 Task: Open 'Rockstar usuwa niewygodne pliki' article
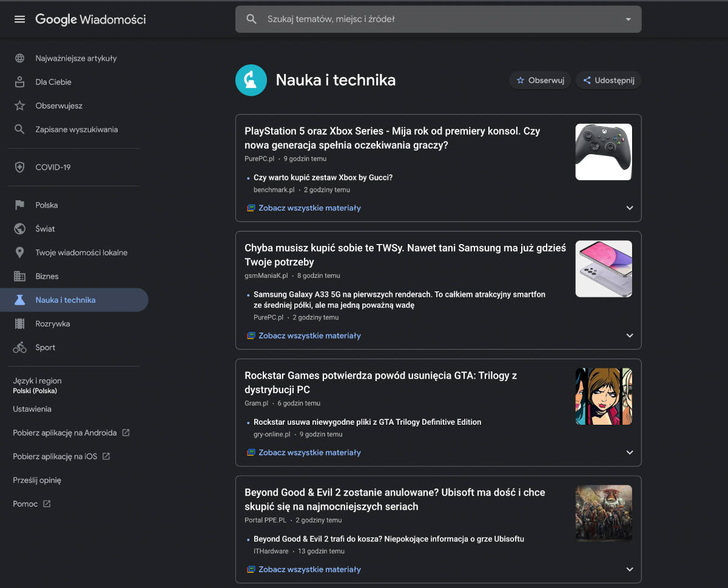[368, 422]
